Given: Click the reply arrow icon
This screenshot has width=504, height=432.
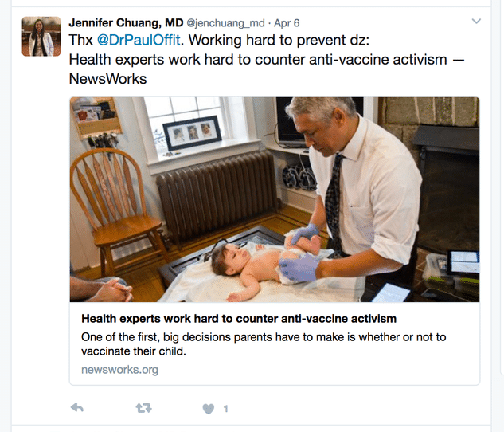Looking at the screenshot, I should coord(77,408).
